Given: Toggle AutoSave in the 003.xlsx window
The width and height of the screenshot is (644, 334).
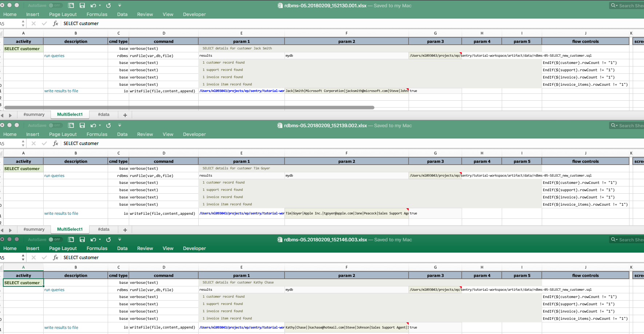Looking at the screenshot, I should [x=56, y=240].
